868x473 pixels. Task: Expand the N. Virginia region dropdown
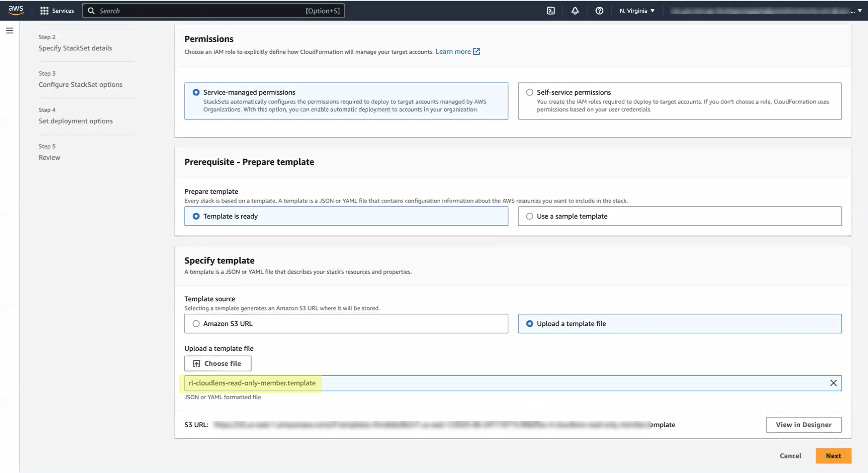(637, 11)
